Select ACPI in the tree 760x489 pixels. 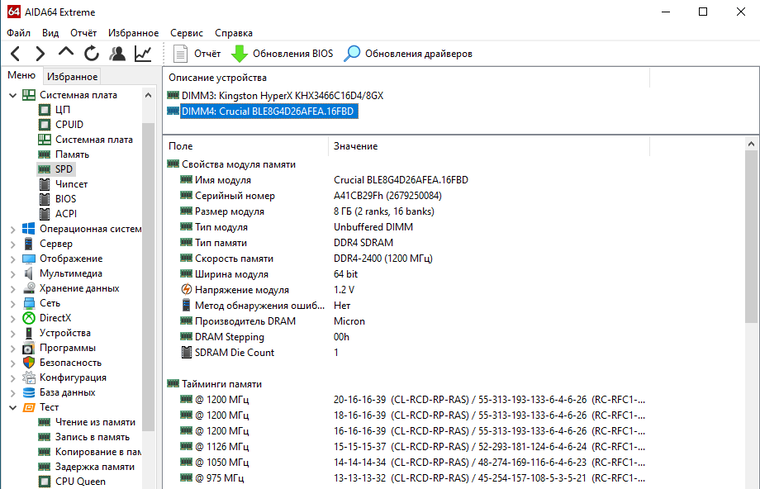tap(66, 214)
